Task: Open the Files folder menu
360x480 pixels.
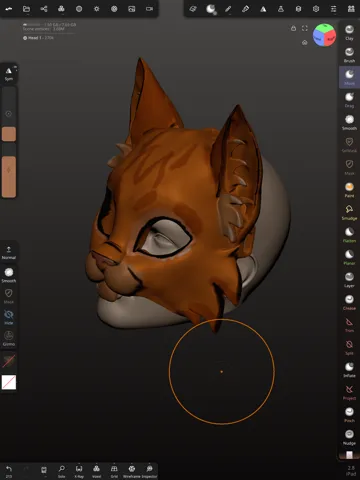Action: click(x=26, y=9)
